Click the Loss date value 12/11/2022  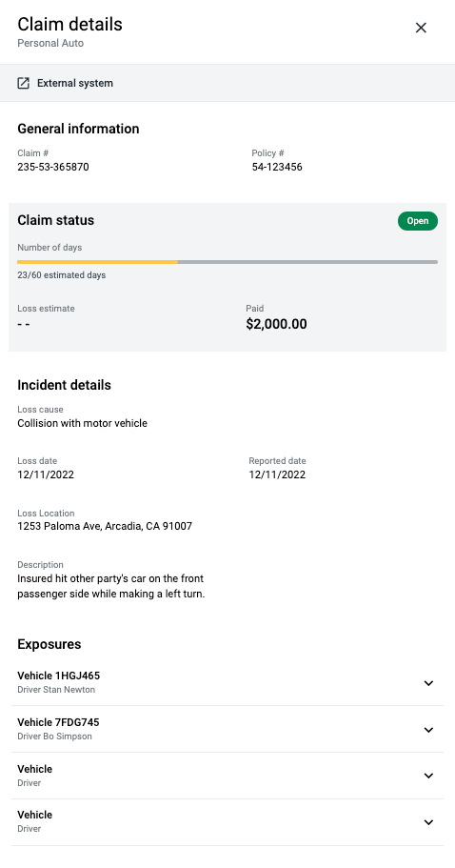click(46, 474)
